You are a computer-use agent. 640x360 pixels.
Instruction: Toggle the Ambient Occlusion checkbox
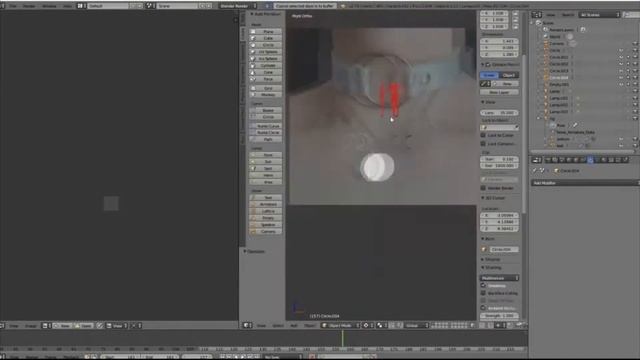[x=483, y=308]
